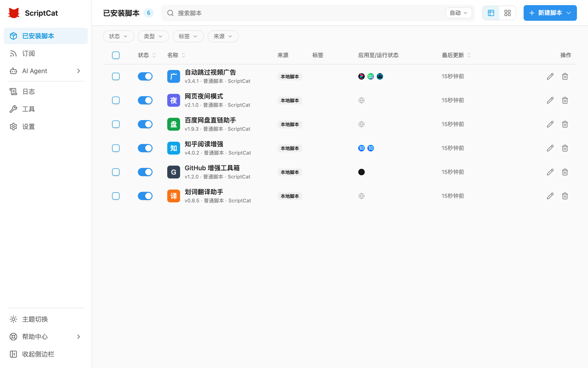Disable the 百度网盘直链助手 toggle
This screenshot has height=368, width=588.
(x=145, y=124)
